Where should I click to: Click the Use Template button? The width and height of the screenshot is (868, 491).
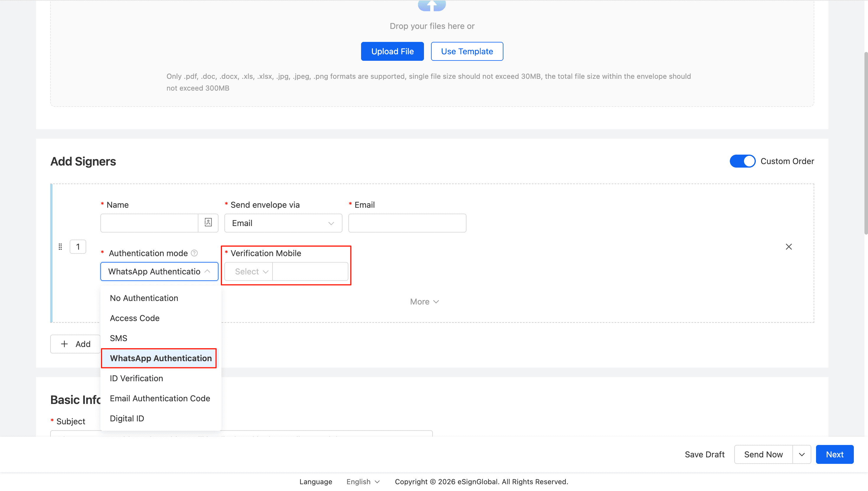(466, 51)
